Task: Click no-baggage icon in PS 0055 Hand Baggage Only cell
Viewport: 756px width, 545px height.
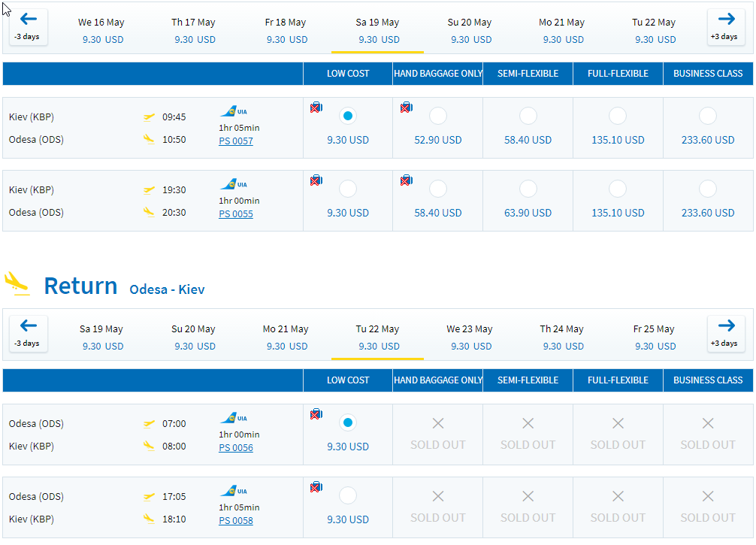Action: coord(407,180)
